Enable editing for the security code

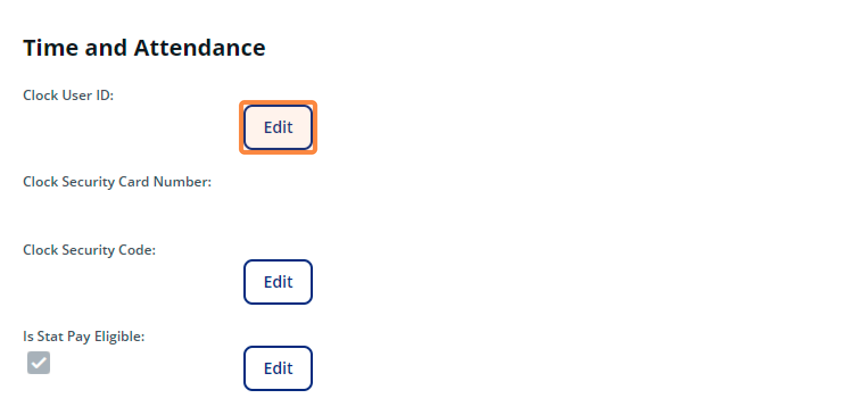pos(278,281)
